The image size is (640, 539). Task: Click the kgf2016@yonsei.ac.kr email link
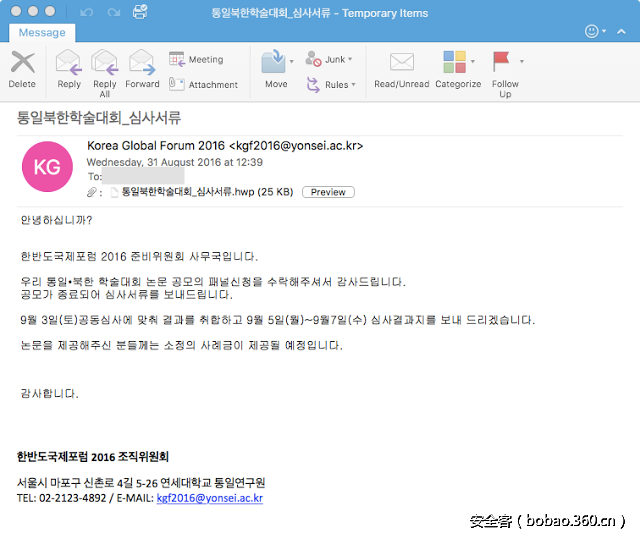(x=210, y=497)
